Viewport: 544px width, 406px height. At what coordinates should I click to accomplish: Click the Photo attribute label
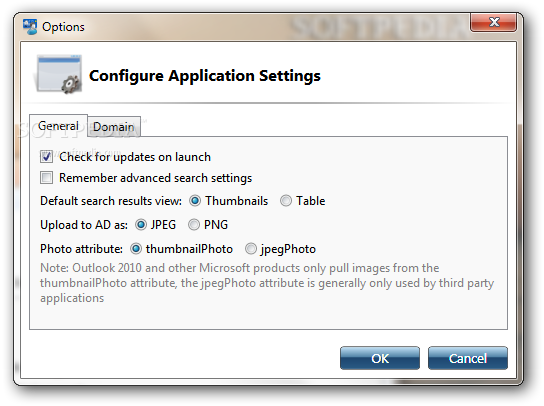(81, 249)
